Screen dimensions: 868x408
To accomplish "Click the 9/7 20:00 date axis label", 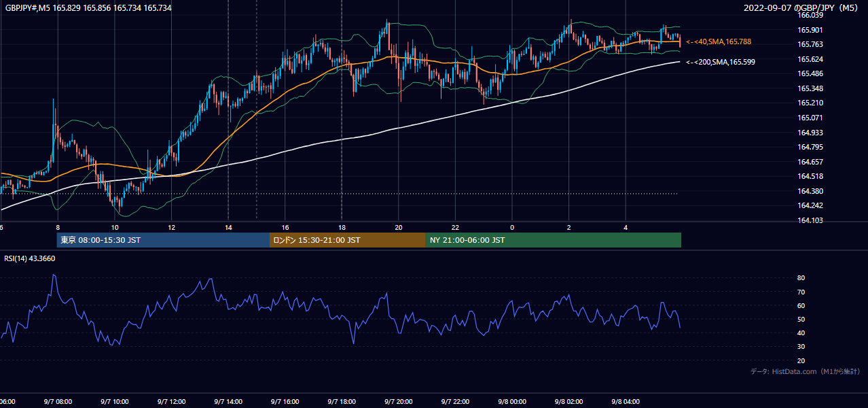I will click(399, 402).
